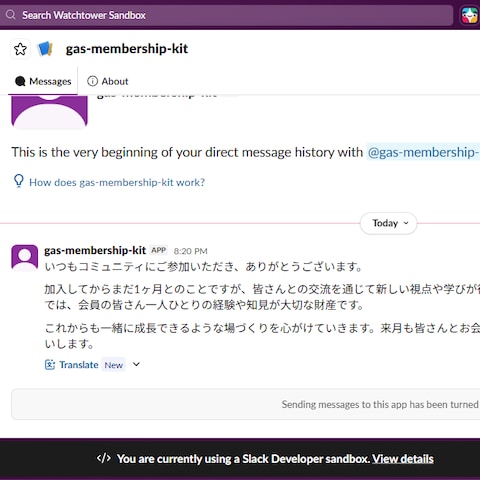This screenshot has width=480, height=480.
Task: Expand translate options chevron
Action: tap(136, 364)
